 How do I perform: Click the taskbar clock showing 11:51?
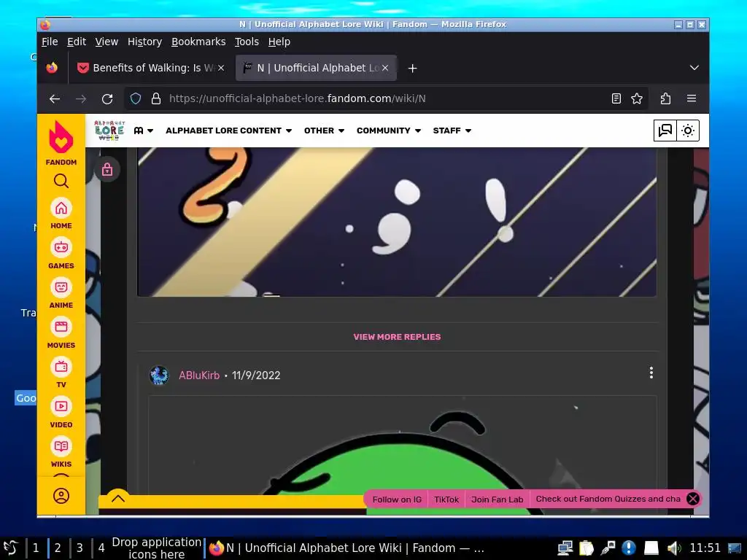point(705,548)
